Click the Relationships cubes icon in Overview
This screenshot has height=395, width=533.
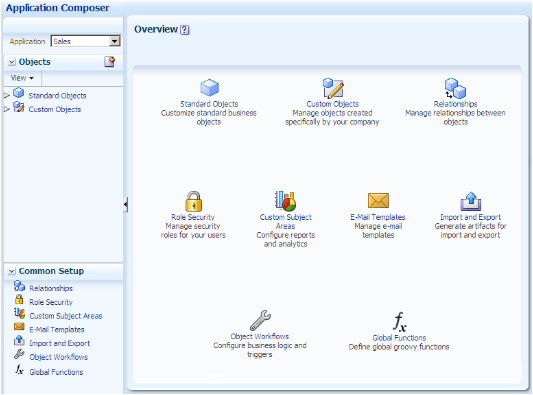pyautogui.click(x=455, y=88)
